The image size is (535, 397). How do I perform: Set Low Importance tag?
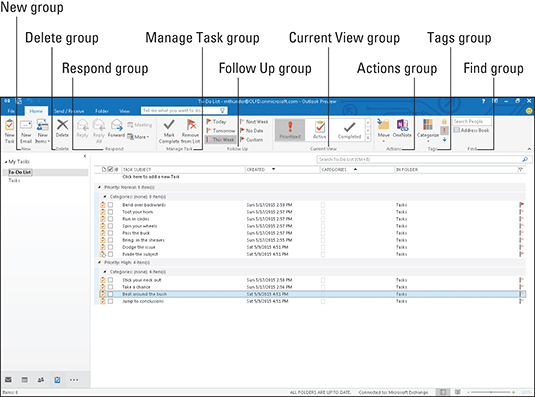444,139
